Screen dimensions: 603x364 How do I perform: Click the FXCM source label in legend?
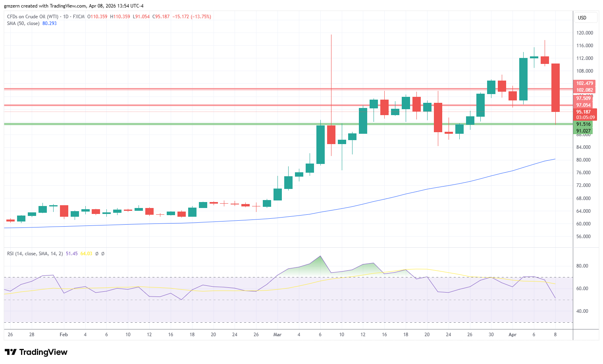pyautogui.click(x=79, y=17)
